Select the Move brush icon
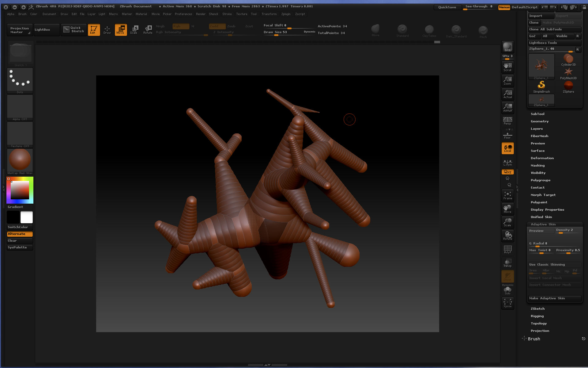588x368 pixels. coord(375,30)
